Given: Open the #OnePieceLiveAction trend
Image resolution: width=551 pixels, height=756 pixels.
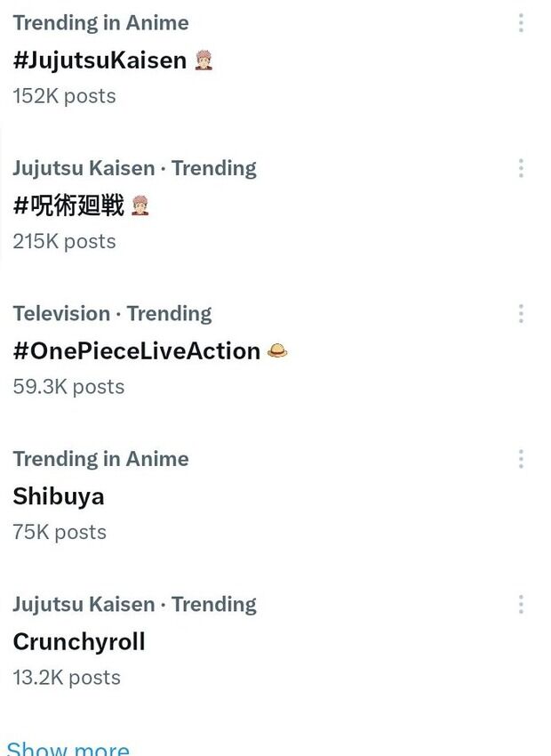Looking at the screenshot, I should (x=135, y=350).
